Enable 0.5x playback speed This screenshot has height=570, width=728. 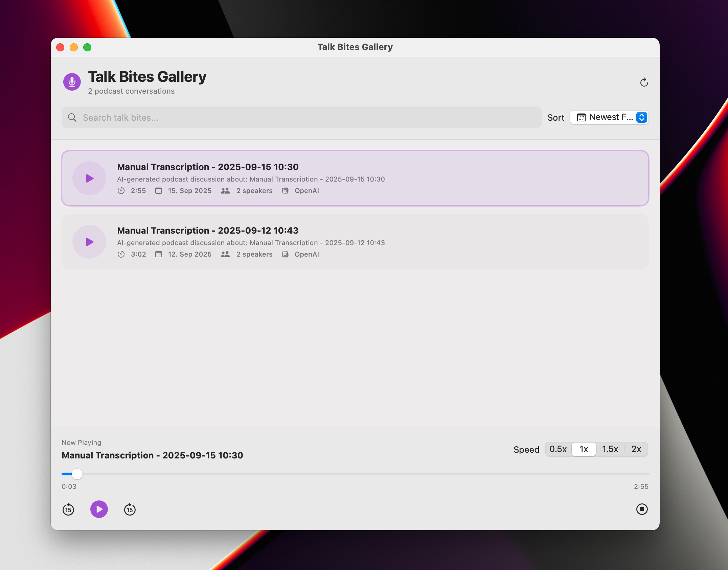coord(558,449)
